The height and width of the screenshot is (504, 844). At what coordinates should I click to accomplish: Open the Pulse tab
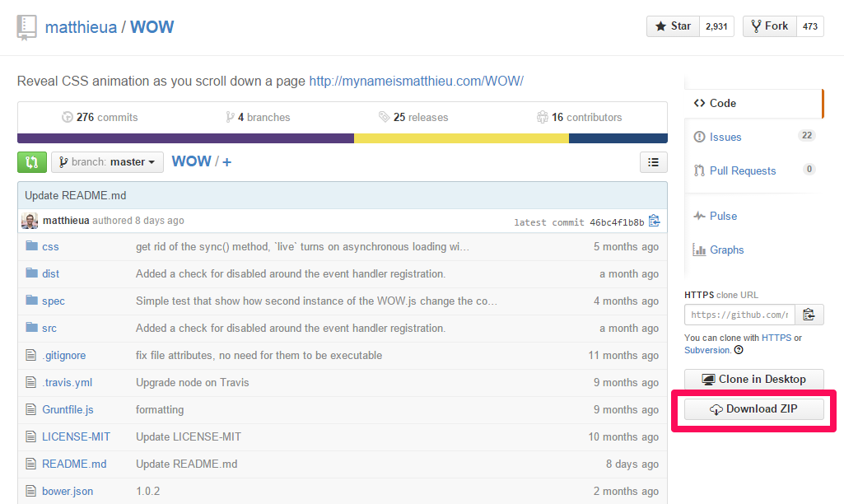(716, 216)
